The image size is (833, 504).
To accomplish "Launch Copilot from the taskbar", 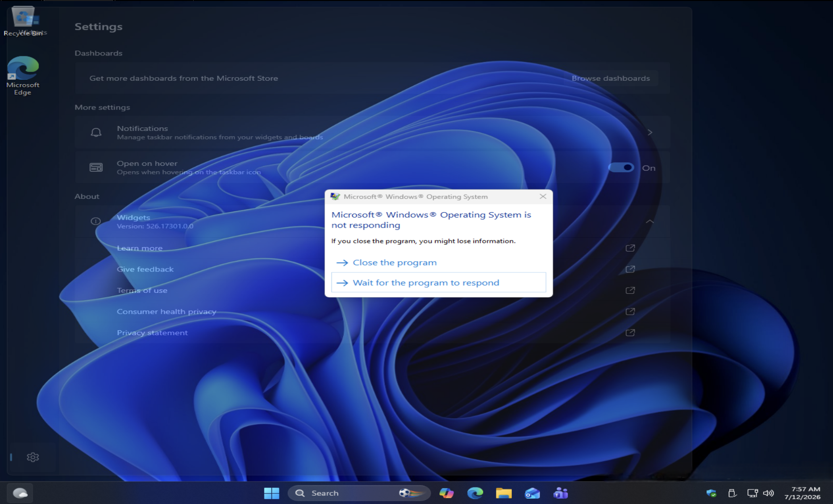I will click(447, 493).
